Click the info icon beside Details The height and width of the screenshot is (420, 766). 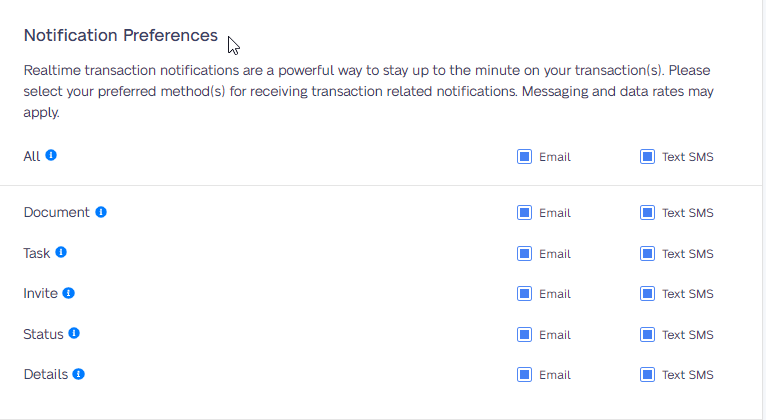coord(78,374)
